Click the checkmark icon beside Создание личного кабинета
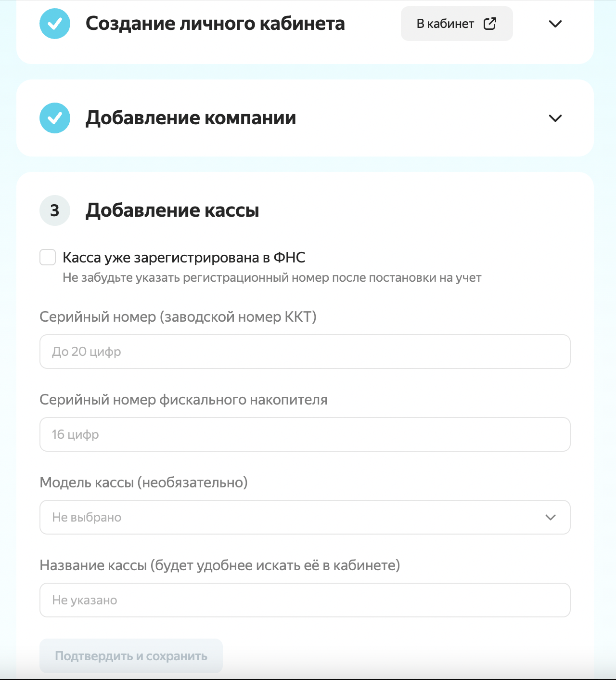Image resolution: width=616 pixels, height=680 pixels. pos(55,24)
